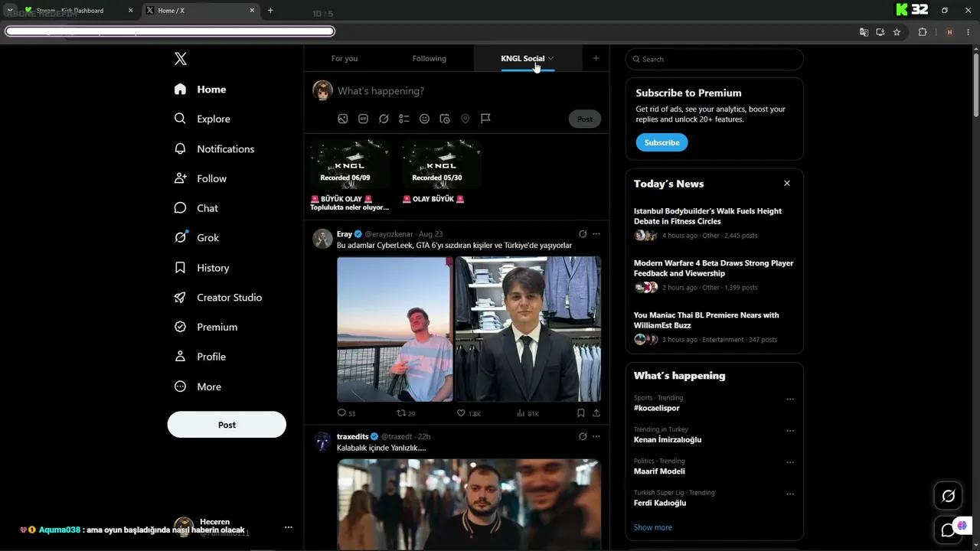Open a new browser tab
The image size is (980, 551).
coord(270,11)
